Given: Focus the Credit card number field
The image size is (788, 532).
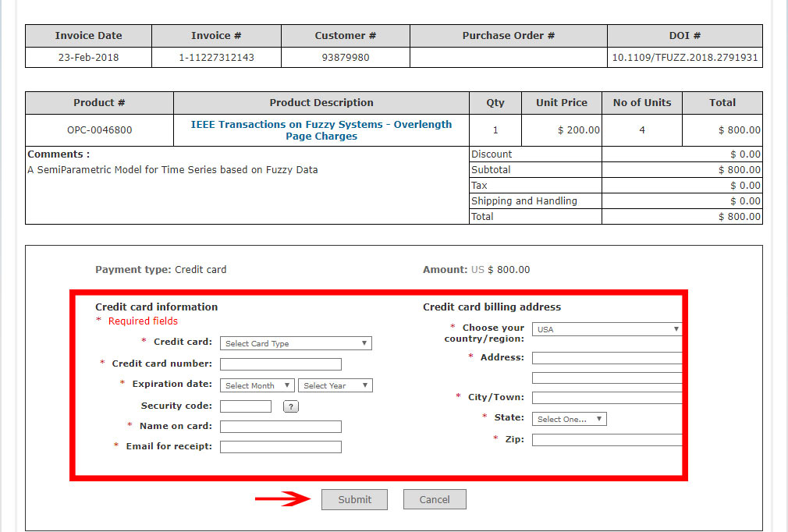Looking at the screenshot, I should point(280,364).
